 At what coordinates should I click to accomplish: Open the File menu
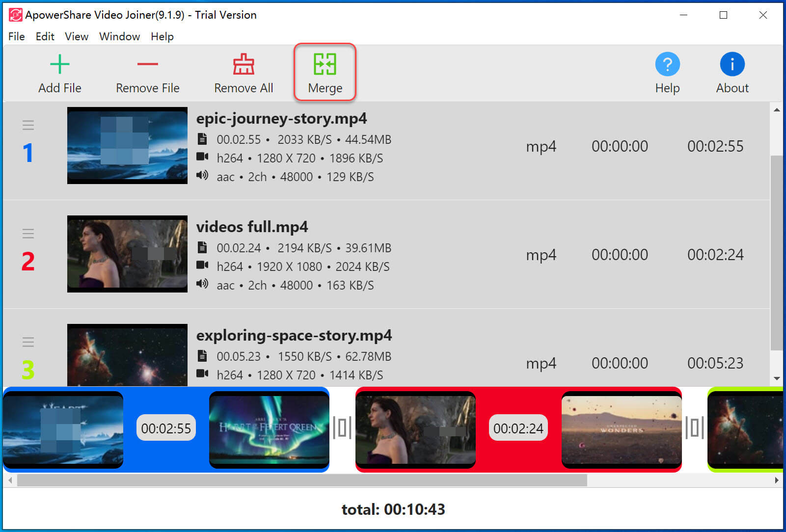tap(16, 37)
